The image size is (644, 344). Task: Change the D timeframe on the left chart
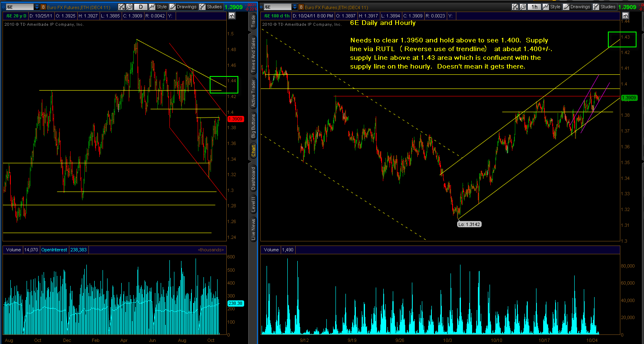click(x=141, y=7)
